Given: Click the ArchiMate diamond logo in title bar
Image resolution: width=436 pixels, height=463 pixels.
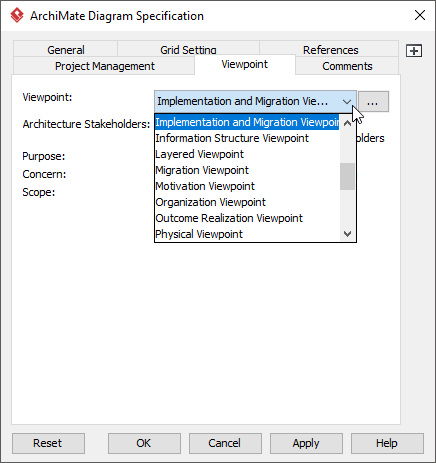Looking at the screenshot, I should click(x=17, y=15).
